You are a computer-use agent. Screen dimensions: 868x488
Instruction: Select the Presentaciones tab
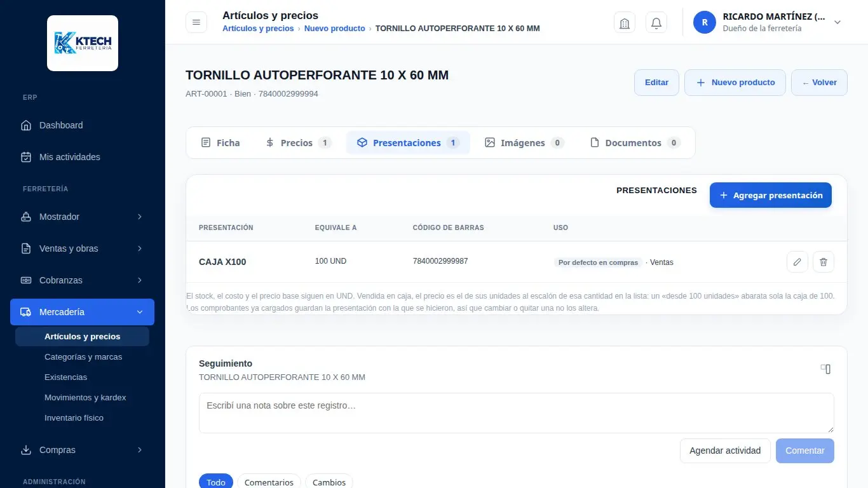point(408,143)
